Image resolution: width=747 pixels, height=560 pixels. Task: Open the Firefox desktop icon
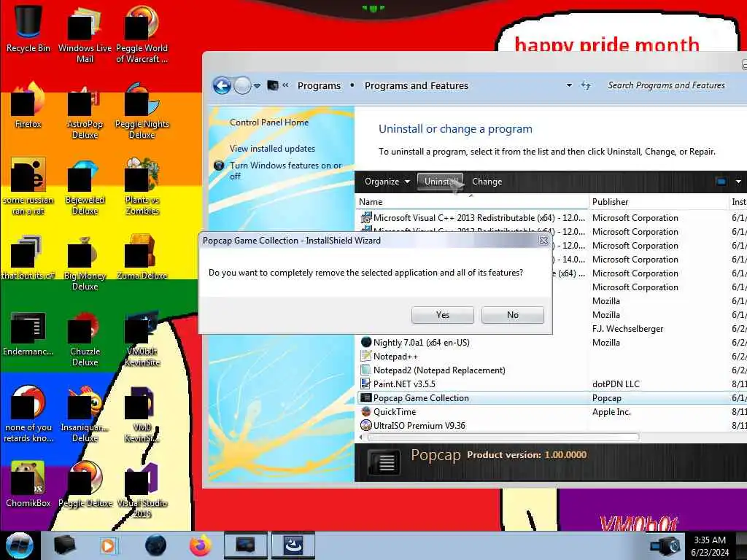point(28,106)
